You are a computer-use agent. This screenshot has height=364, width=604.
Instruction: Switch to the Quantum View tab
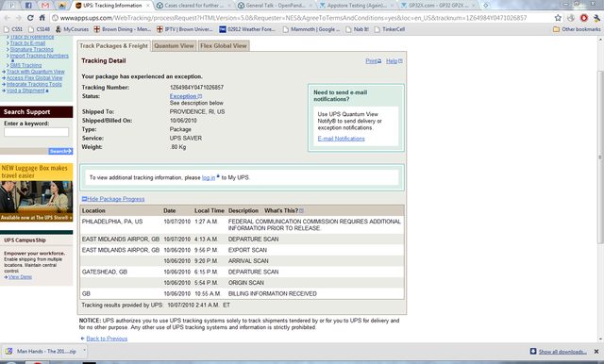[x=174, y=46]
